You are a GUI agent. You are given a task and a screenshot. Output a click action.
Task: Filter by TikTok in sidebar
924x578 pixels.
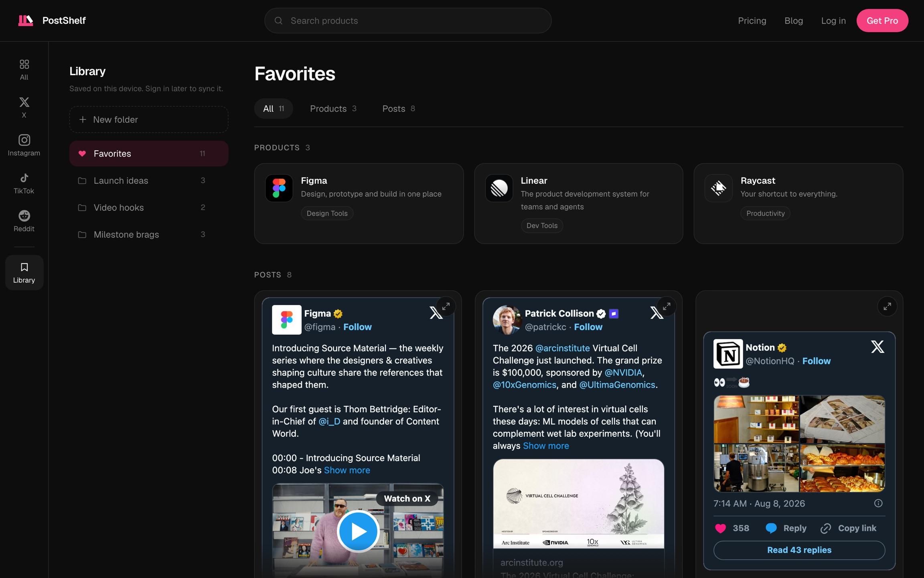tap(24, 183)
